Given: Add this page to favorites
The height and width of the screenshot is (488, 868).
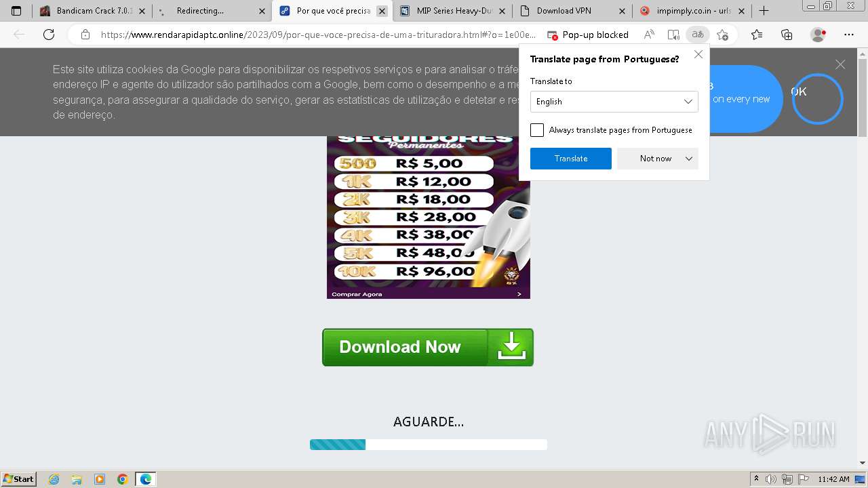Looking at the screenshot, I should click(722, 35).
